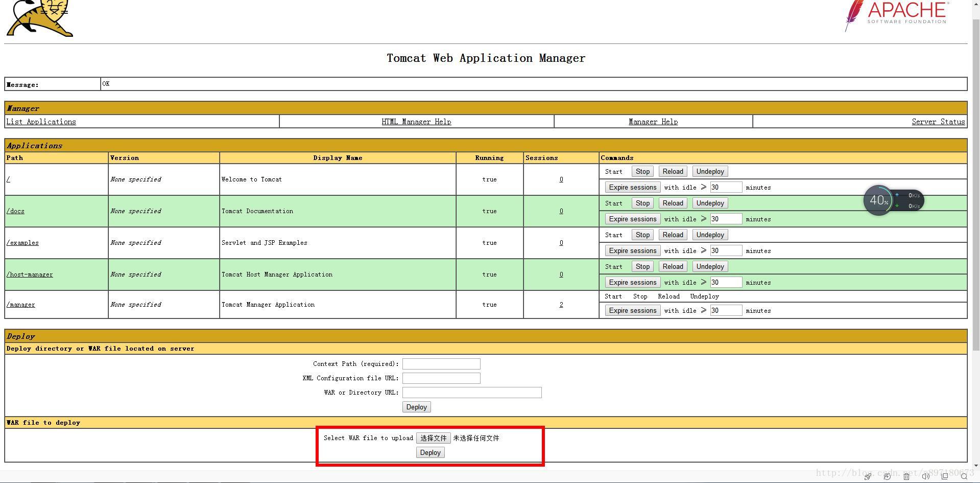Click the scrollbar down arrow
This screenshot has width=980, height=483.
pyautogui.click(x=976, y=466)
